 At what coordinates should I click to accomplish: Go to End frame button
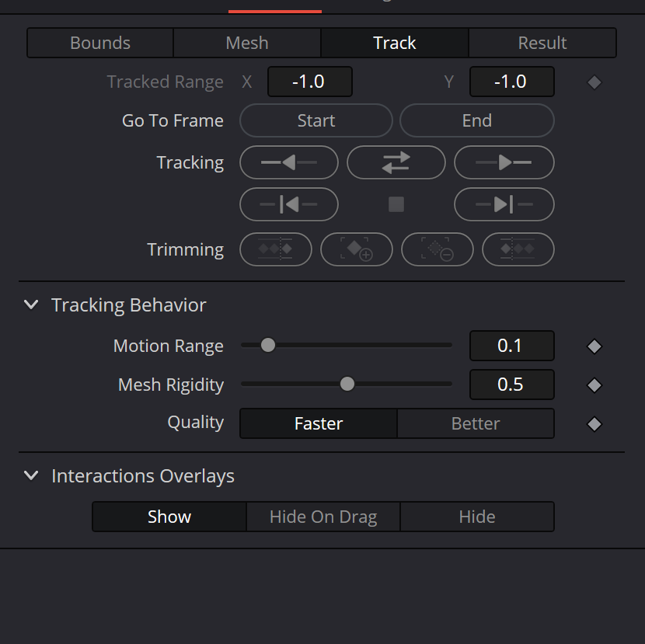click(x=477, y=120)
